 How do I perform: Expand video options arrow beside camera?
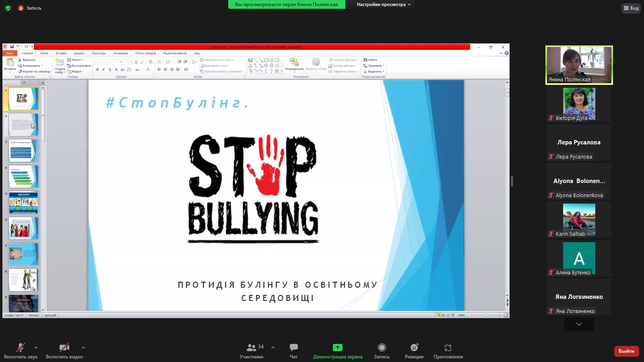[x=83, y=348]
